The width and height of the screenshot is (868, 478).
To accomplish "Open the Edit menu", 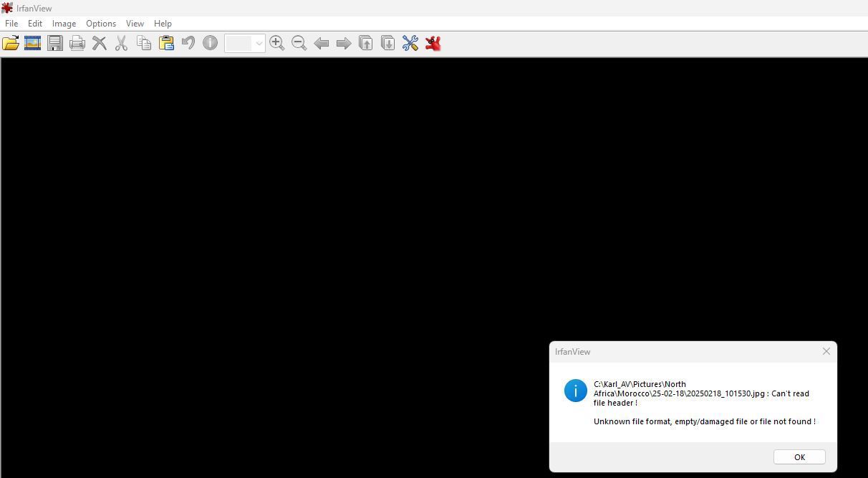I will [35, 23].
